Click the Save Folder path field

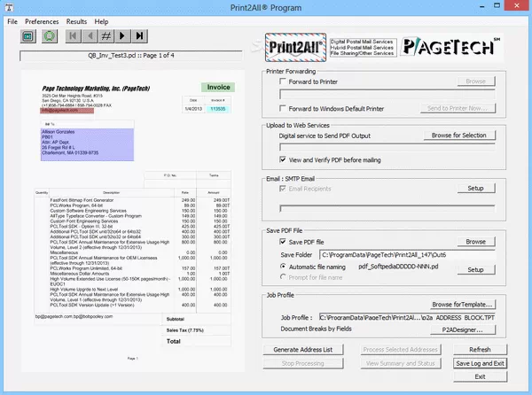click(407, 255)
